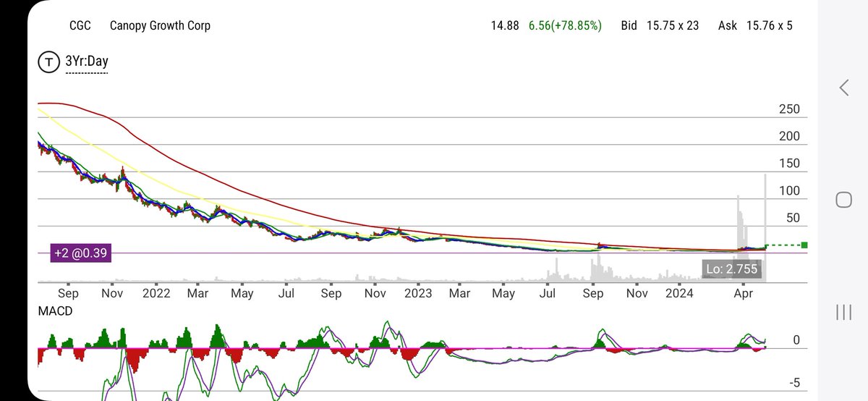Tap the 2023 date axis label
Viewport: 868px width, 401px height.
tap(418, 293)
